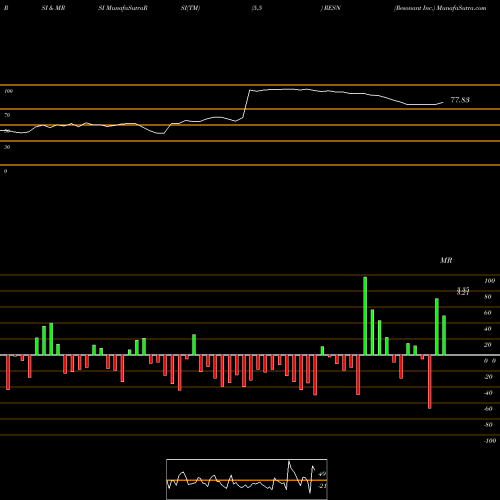The height and width of the screenshot is (500, 500).
Task: Select the MunafaSutra.com title text
Action: [x=461, y=8]
